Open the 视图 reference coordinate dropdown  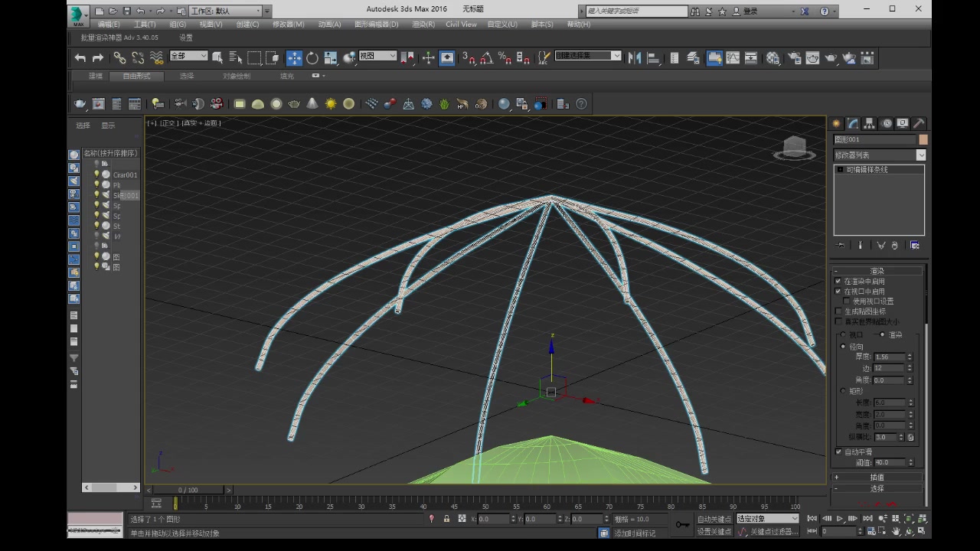tap(377, 56)
